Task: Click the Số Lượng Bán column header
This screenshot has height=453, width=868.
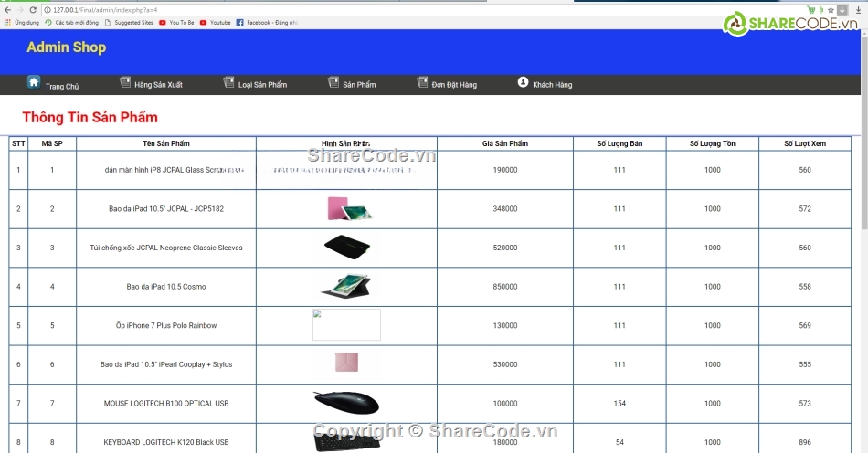Action: pos(619,143)
